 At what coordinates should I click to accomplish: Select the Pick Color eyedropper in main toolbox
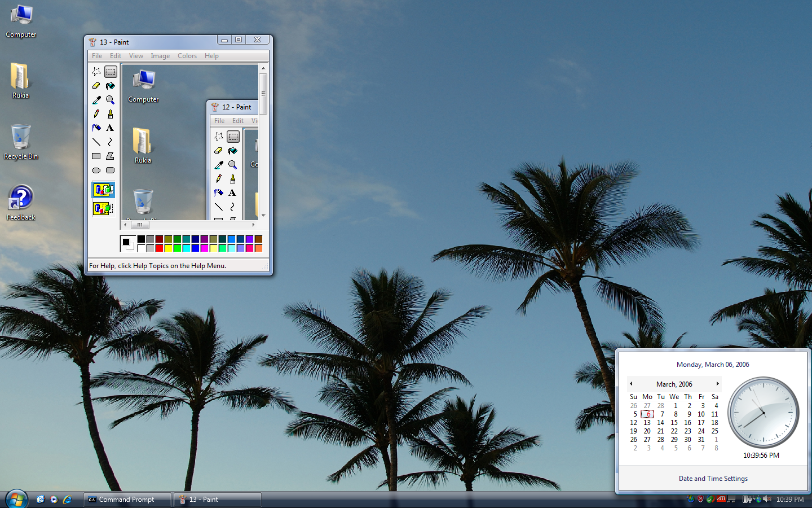[x=96, y=100]
